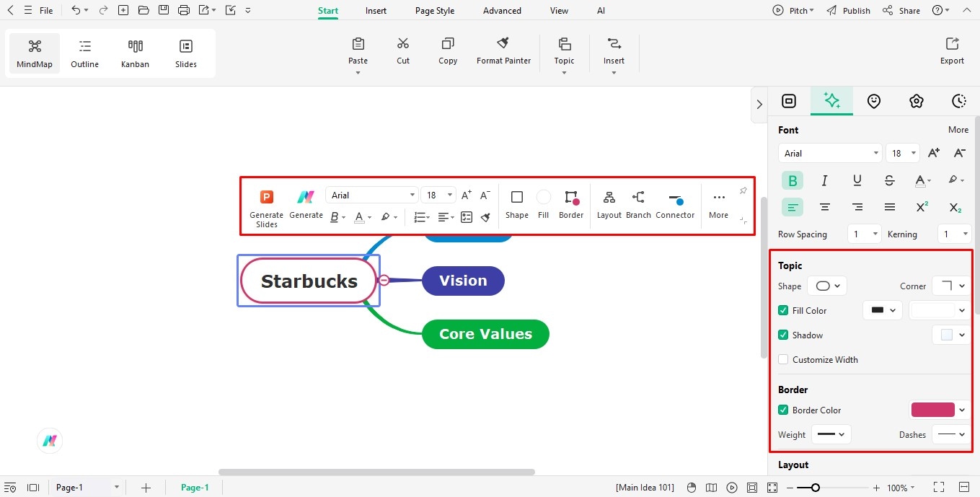The width and height of the screenshot is (980, 497).
Task: Activate the Format Painter tool
Action: click(503, 50)
